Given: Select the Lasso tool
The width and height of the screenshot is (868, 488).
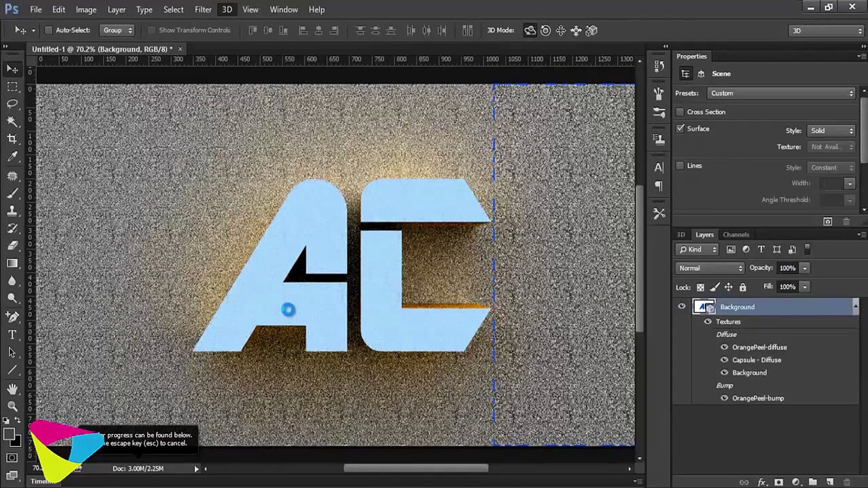Looking at the screenshot, I should tap(12, 104).
